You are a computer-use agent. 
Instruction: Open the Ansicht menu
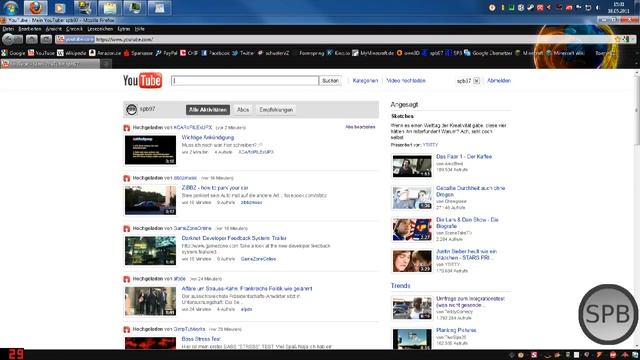pyautogui.click(x=53, y=29)
